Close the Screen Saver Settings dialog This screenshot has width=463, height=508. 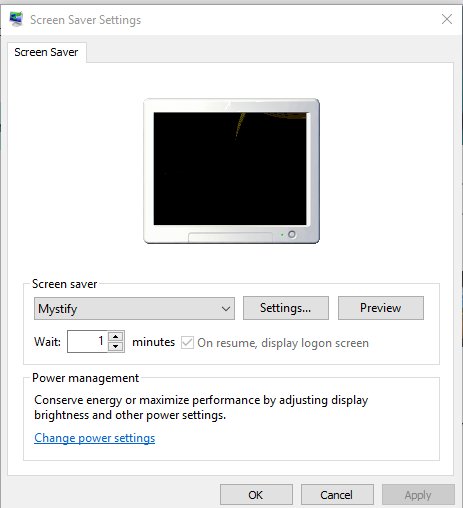[447, 19]
